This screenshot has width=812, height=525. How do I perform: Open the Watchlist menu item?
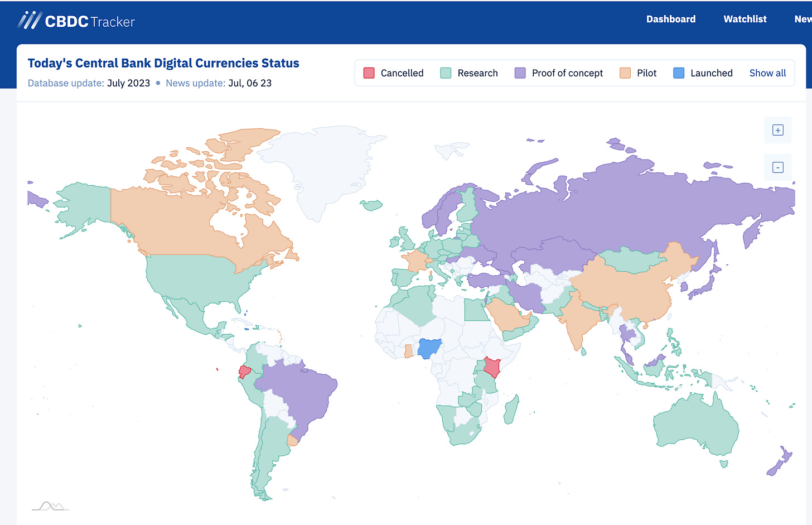pyautogui.click(x=745, y=19)
